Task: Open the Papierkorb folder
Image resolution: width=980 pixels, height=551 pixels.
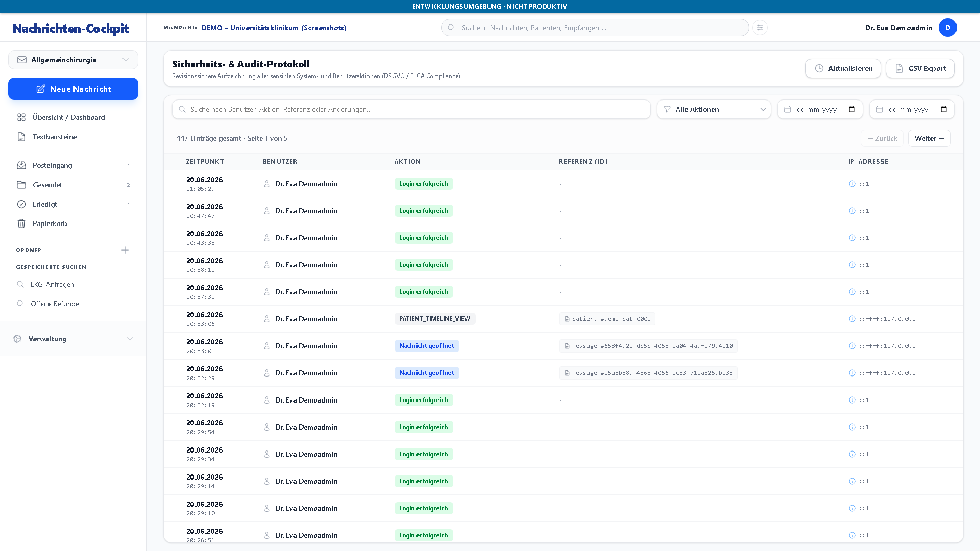Action: 73,223
